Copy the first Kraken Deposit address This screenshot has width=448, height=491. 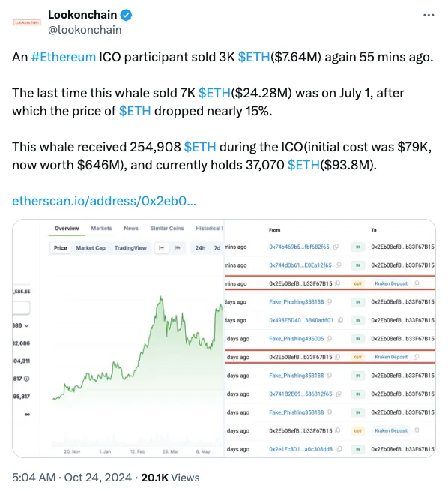pos(416,283)
